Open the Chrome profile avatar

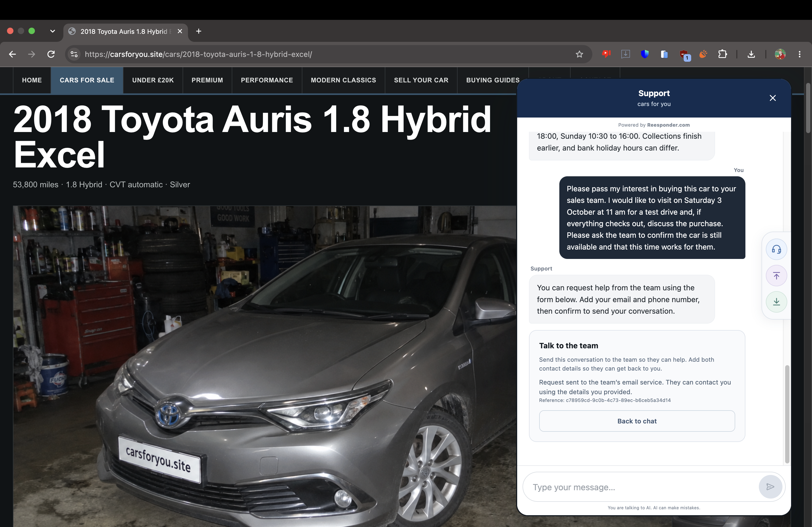point(780,54)
